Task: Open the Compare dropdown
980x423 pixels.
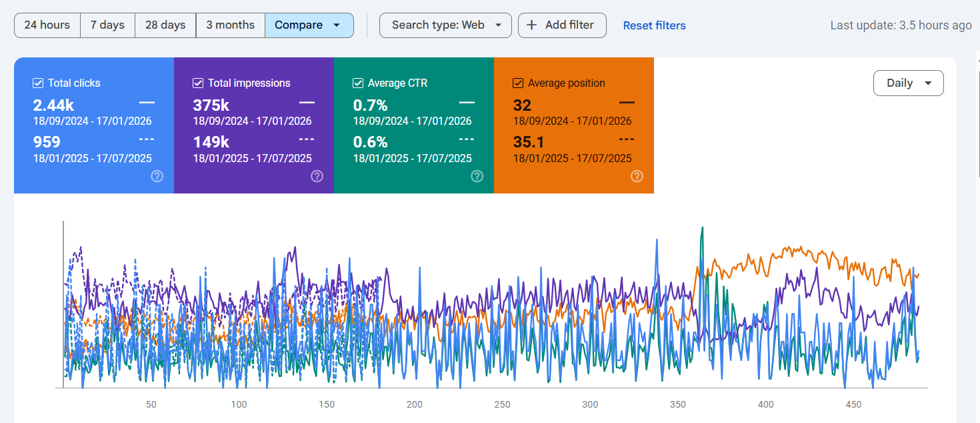Action: click(309, 24)
